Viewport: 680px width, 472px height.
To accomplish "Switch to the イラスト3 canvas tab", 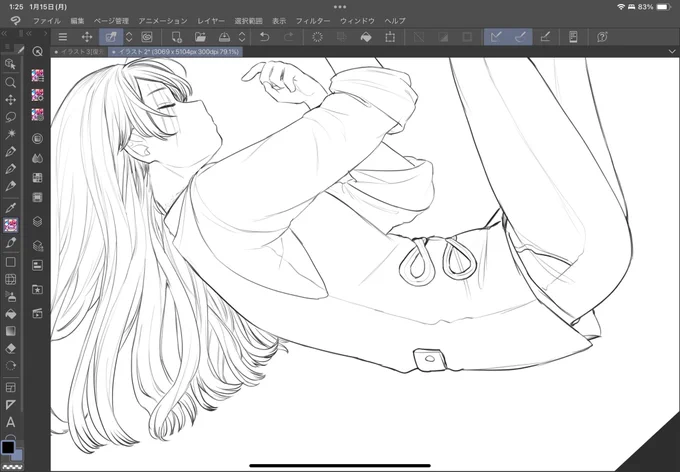I will coord(79,52).
